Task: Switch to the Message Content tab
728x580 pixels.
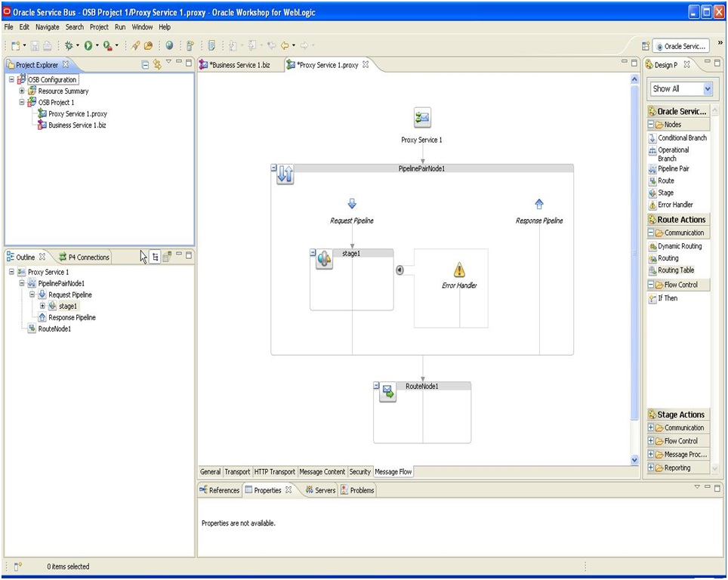Action: pyautogui.click(x=322, y=471)
